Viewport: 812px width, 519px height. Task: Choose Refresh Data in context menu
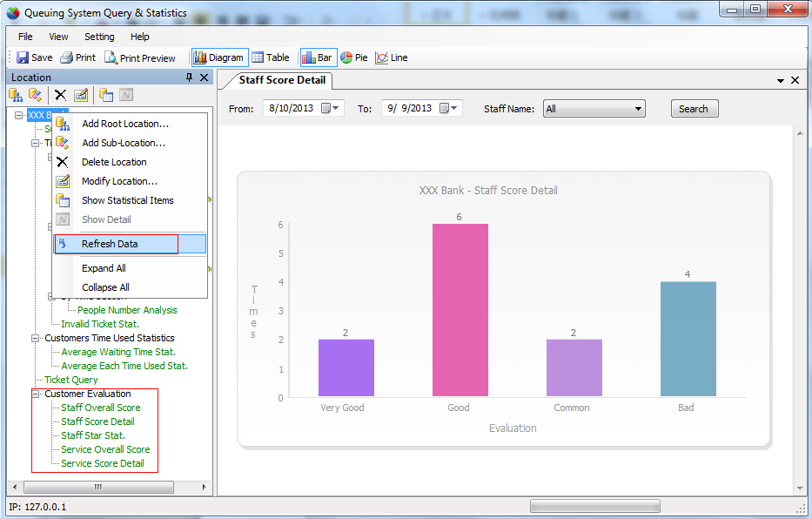coord(130,244)
